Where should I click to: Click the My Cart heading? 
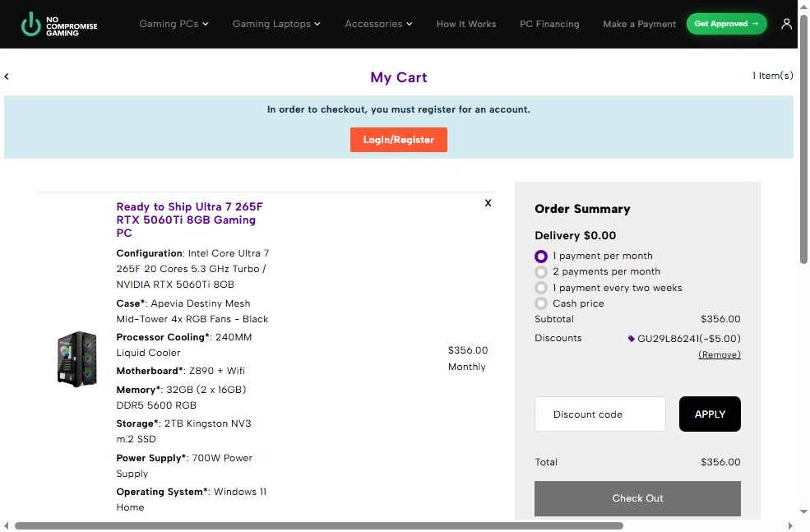coord(398,77)
